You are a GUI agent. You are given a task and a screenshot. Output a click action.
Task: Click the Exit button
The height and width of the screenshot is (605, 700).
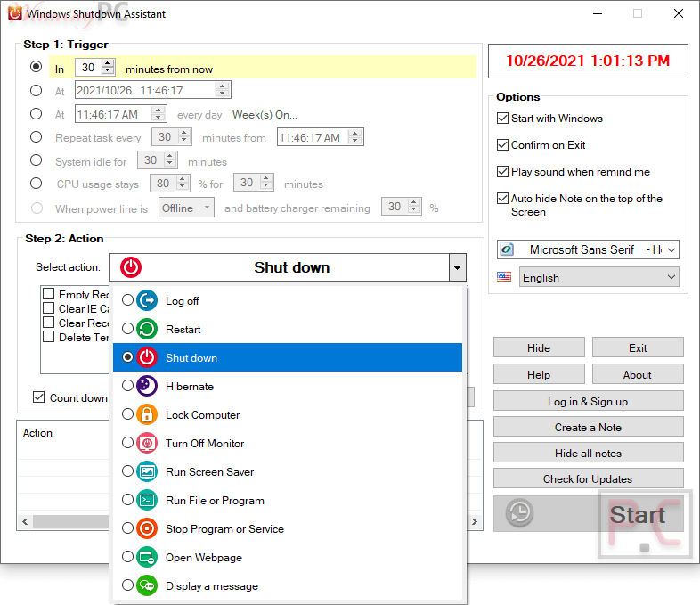[x=638, y=347]
